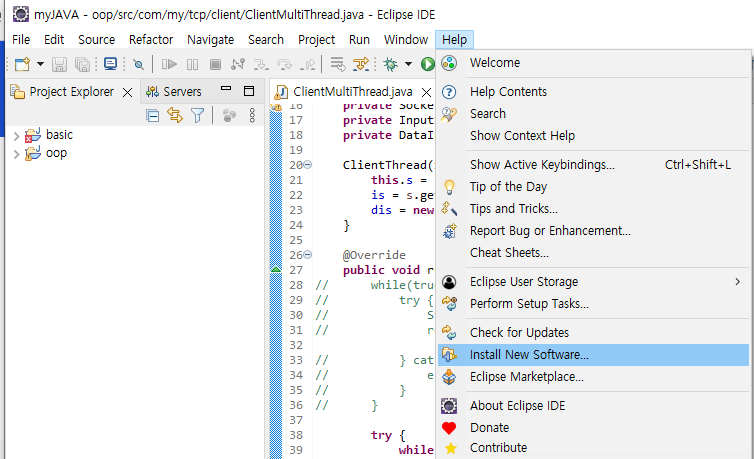The width and height of the screenshot is (754, 459).
Task: Click the Step Return icon
Action: click(307, 64)
